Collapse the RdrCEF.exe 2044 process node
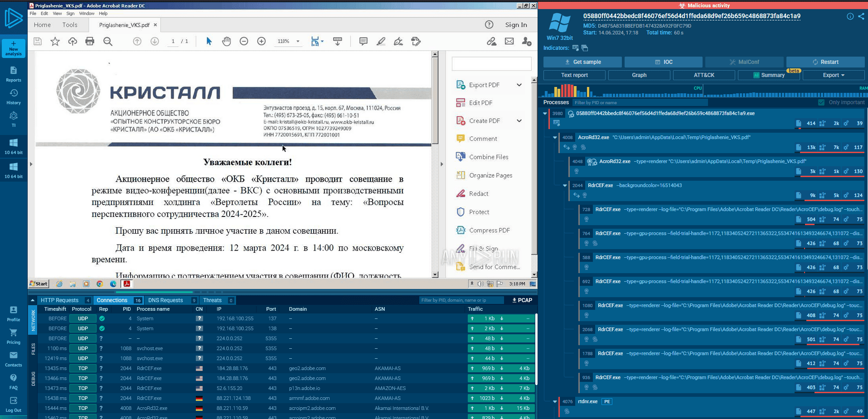 tap(565, 185)
